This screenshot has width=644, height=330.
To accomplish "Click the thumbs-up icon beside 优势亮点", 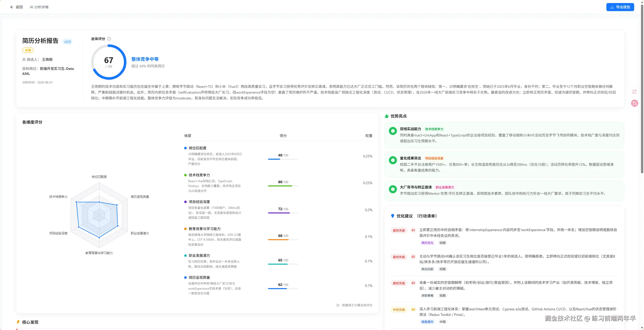I will 387,116.
